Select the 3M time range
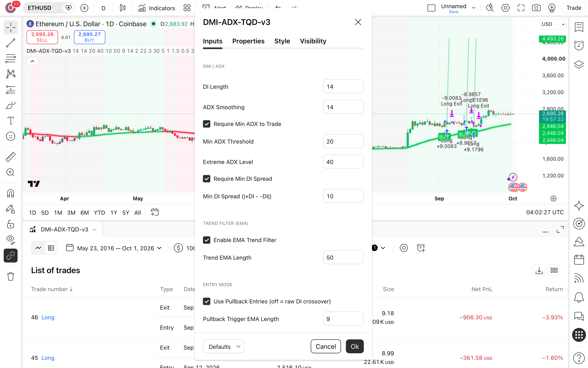Screen dimensions: 588x368 [x=71, y=212]
